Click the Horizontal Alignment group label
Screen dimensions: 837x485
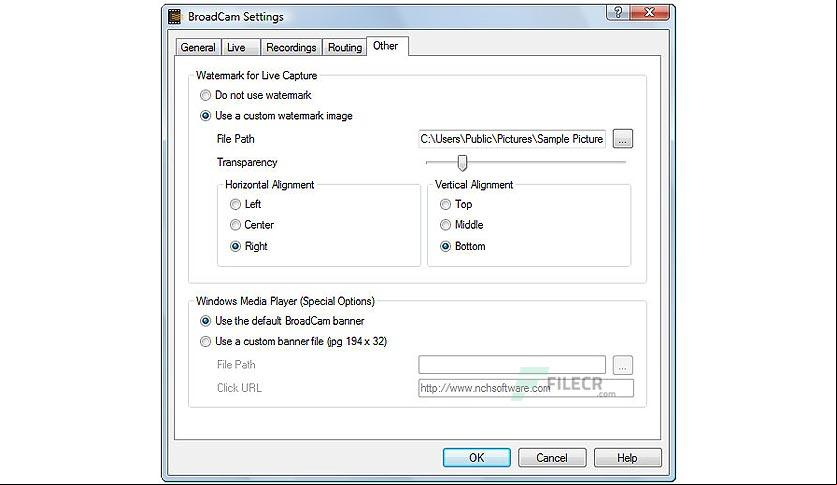click(270, 185)
